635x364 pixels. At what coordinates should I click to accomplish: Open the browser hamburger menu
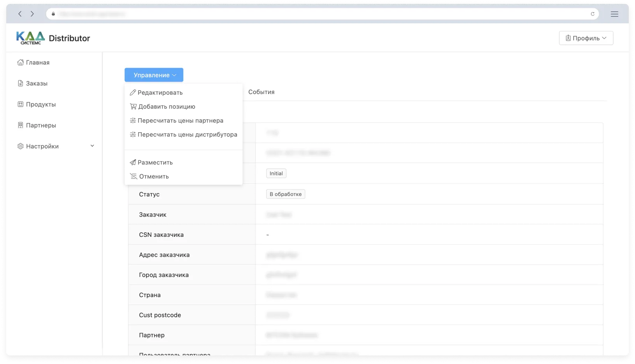pos(614,14)
